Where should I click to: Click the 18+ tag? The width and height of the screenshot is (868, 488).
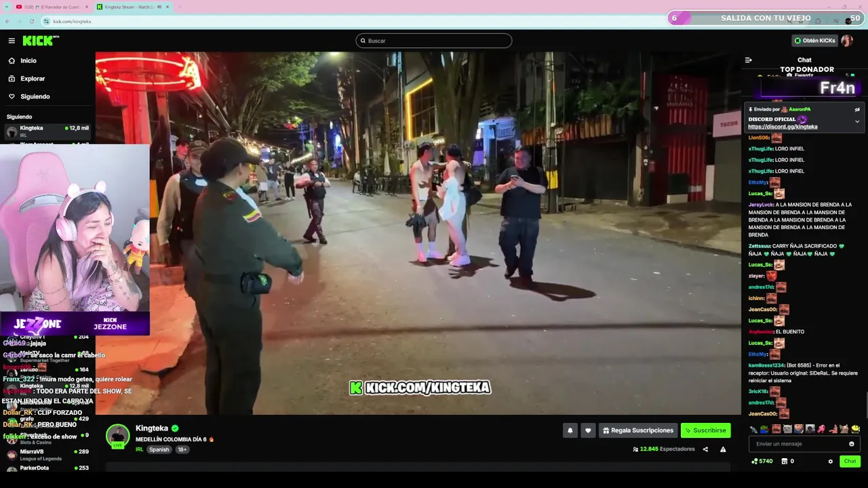(182, 449)
